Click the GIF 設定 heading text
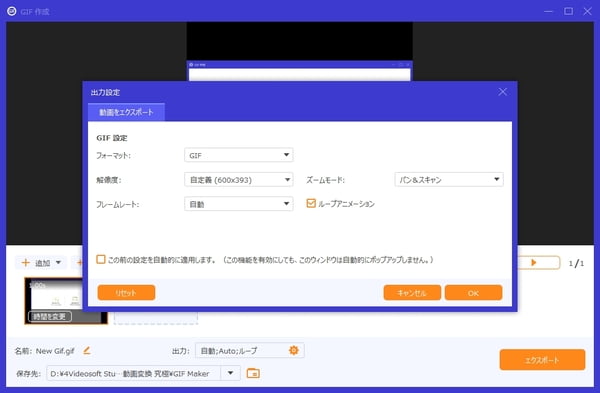600x393 pixels. pyautogui.click(x=112, y=138)
